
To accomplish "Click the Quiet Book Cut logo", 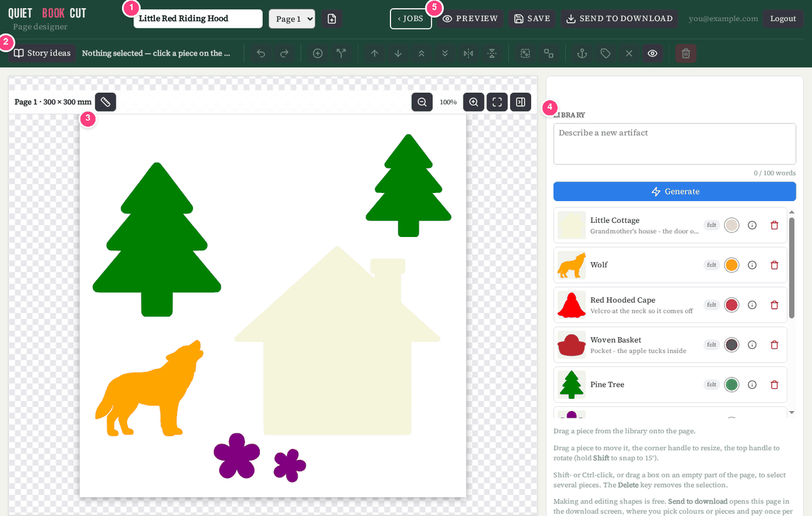I will (47, 14).
